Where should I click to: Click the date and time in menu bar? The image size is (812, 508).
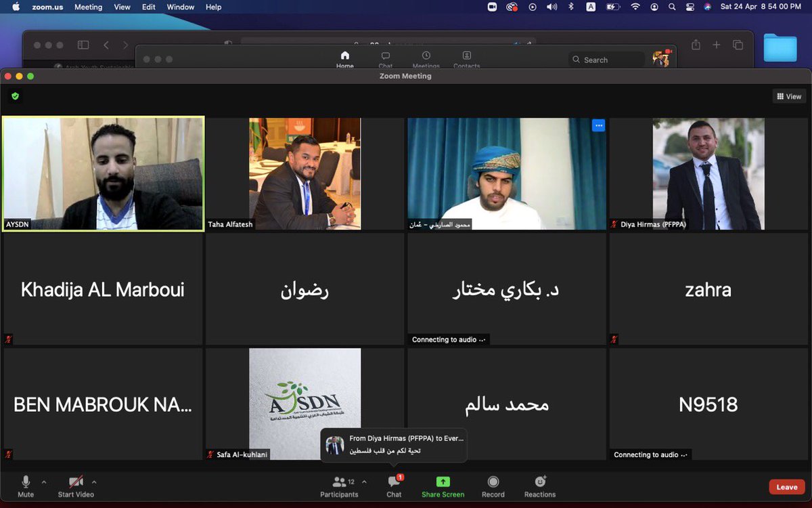(761, 7)
